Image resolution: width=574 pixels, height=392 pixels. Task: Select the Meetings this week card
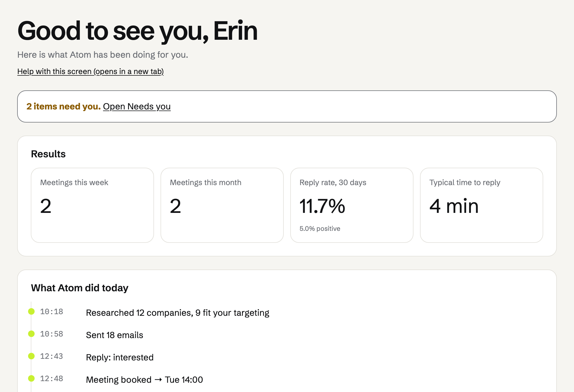click(92, 205)
